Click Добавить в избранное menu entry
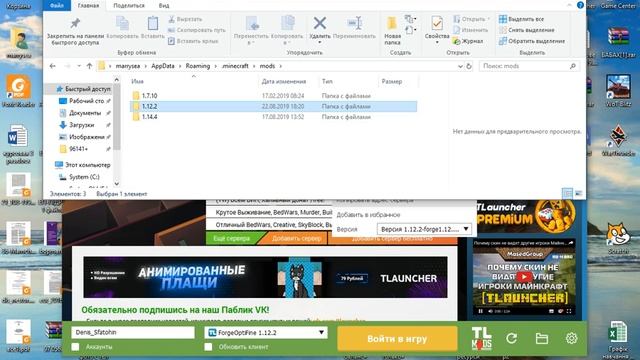640x360 pixels. (x=368, y=215)
